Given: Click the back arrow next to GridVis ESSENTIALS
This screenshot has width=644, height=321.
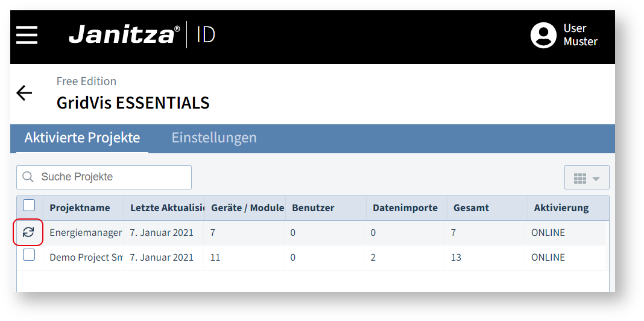Looking at the screenshot, I should [x=24, y=93].
